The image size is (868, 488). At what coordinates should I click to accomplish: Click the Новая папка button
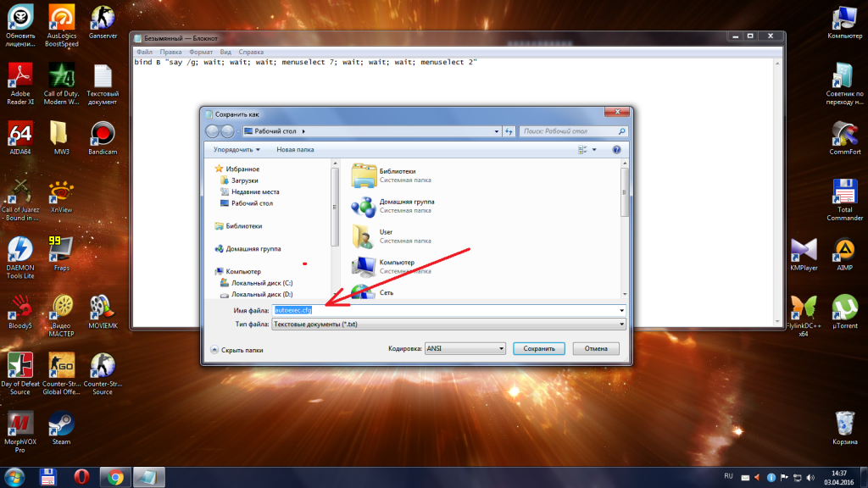[x=295, y=149]
